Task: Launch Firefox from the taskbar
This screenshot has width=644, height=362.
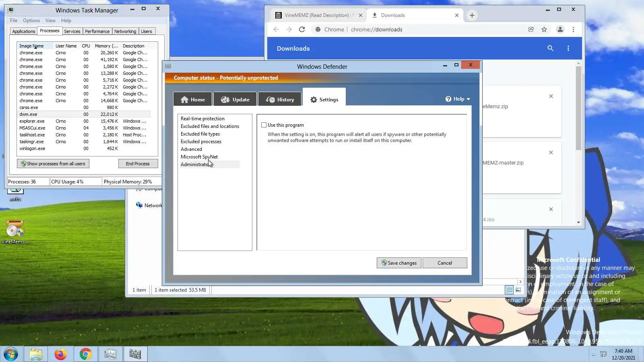Action: [60, 354]
